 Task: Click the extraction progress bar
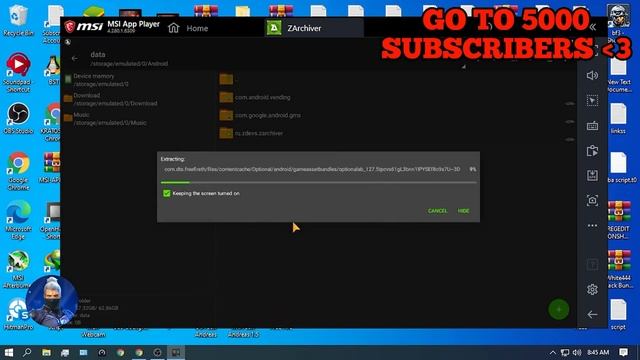tap(318, 182)
